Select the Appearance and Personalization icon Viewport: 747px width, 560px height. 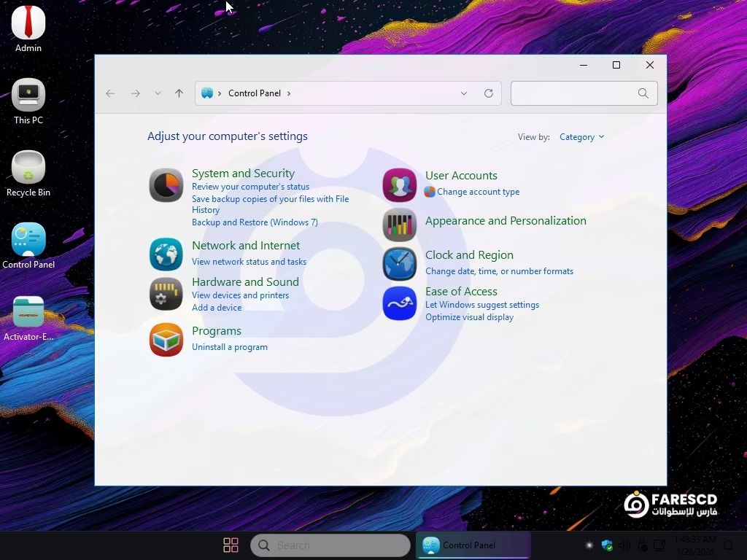coord(399,225)
